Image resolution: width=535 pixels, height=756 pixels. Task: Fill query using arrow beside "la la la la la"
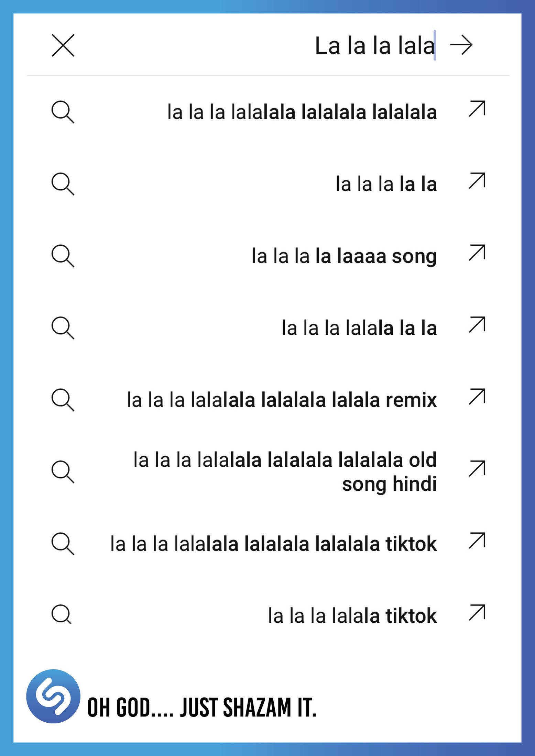(477, 181)
